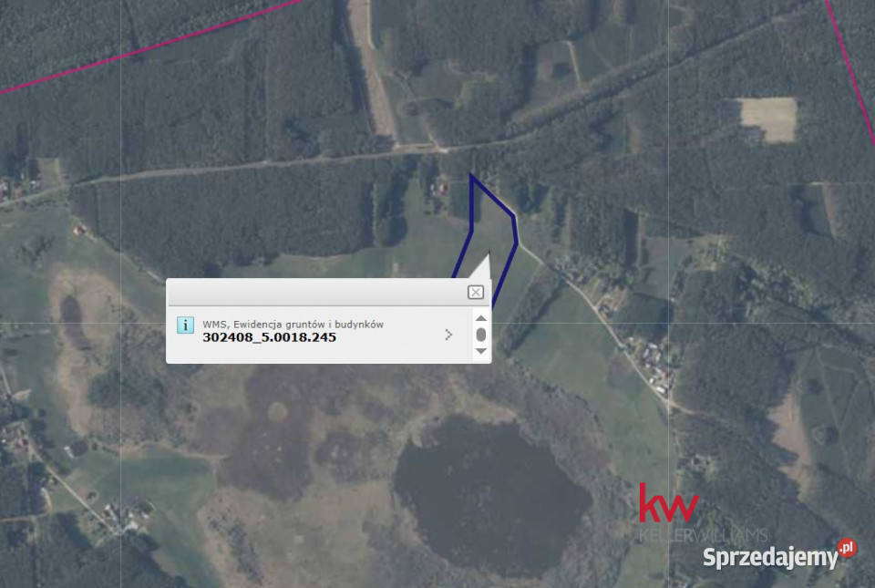Click the popup scroll up arrow
The width and height of the screenshot is (875, 588).
[x=481, y=318]
